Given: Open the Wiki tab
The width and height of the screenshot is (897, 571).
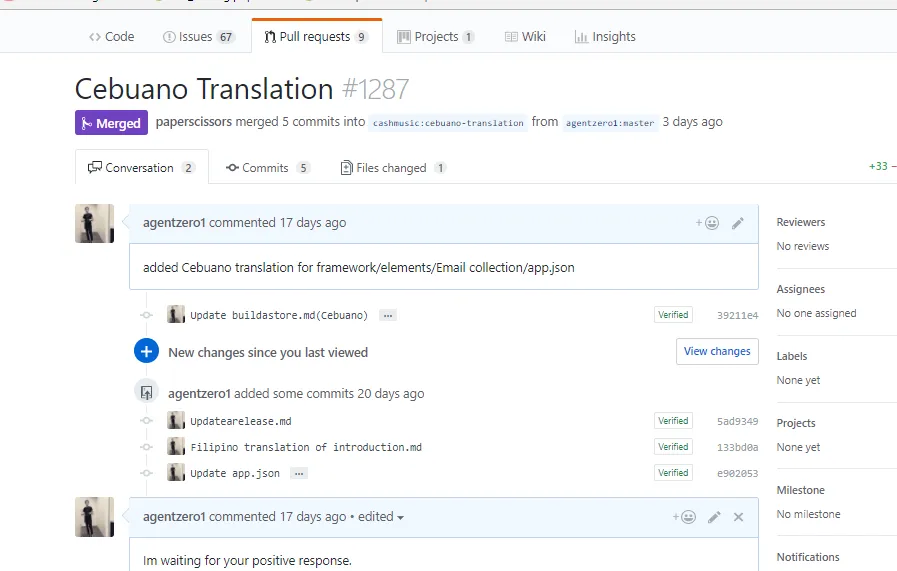Looking at the screenshot, I should pyautogui.click(x=525, y=37).
